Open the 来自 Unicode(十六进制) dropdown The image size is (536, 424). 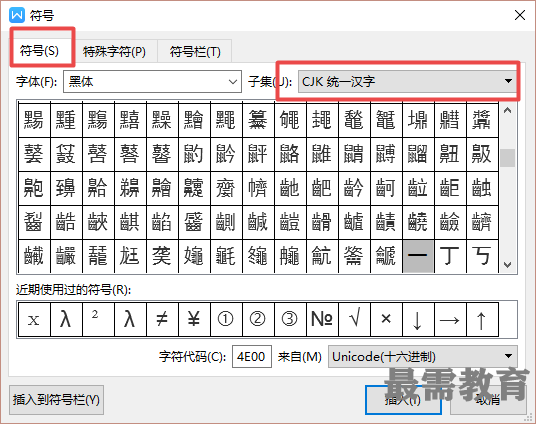coord(423,357)
